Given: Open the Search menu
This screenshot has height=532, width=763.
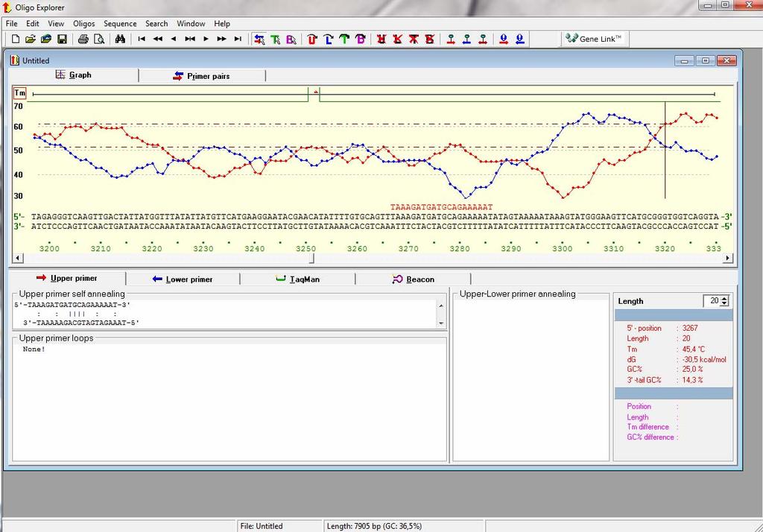Looking at the screenshot, I should (x=156, y=23).
